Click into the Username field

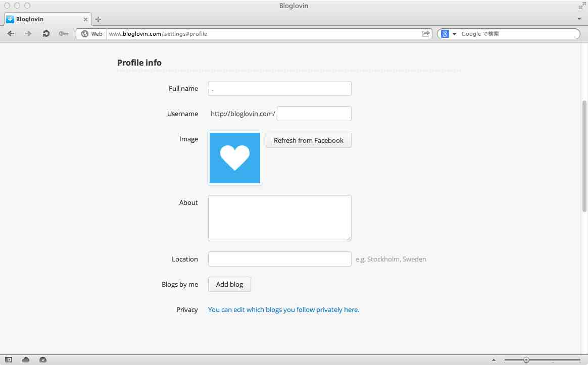[x=314, y=114]
